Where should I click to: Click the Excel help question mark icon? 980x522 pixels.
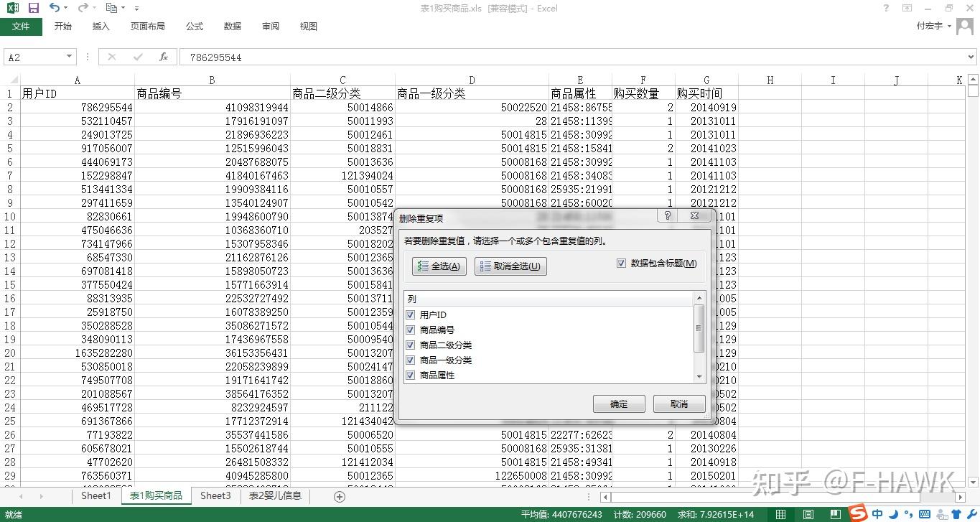point(887,8)
